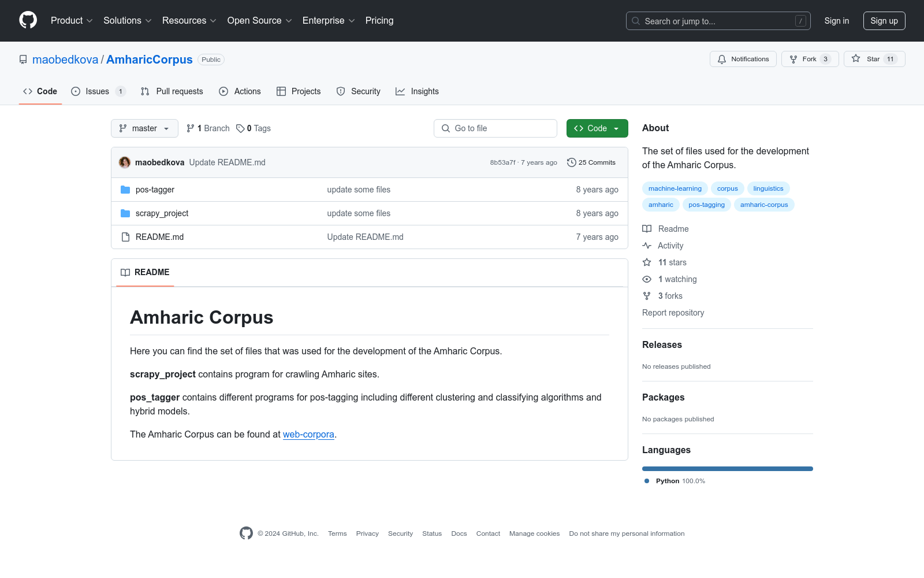Switch to the Actions tab
Screen dimensions: 924x578
click(240, 91)
